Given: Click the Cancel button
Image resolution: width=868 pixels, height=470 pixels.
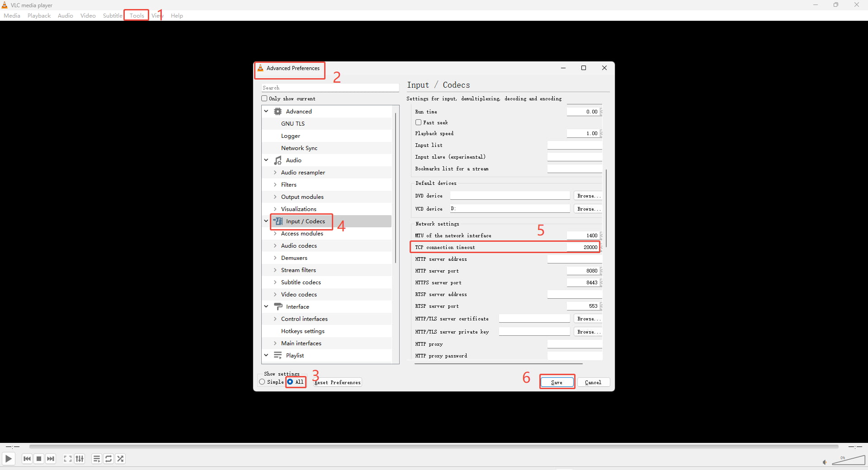Looking at the screenshot, I should [593, 382].
